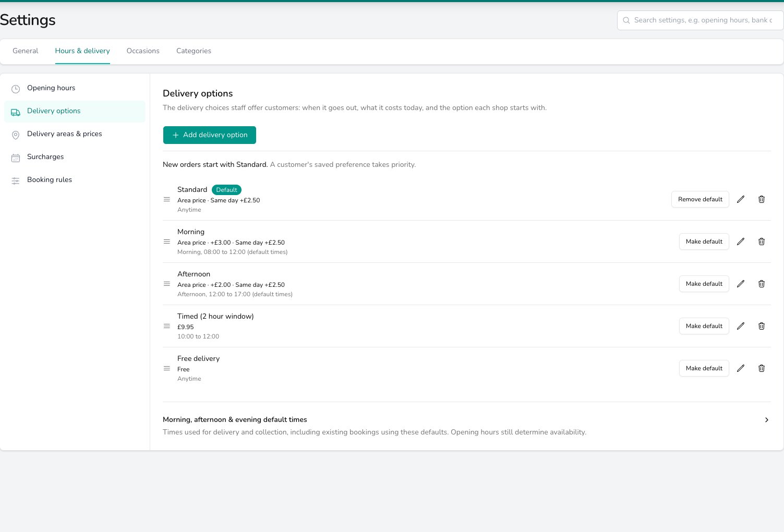Edit the Timed (2 hour window) option
This screenshot has width=784, height=532.
coord(741,326)
